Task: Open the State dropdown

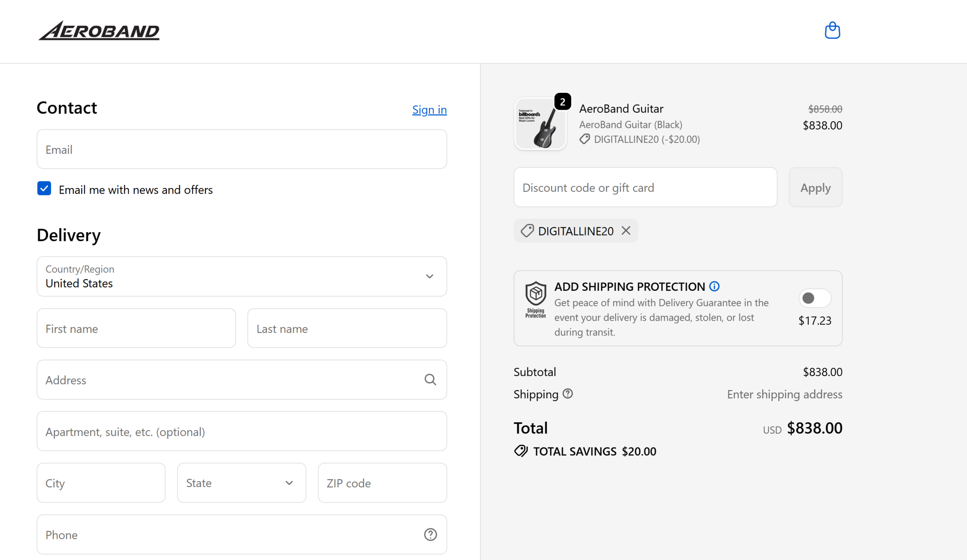Action: pos(242,483)
